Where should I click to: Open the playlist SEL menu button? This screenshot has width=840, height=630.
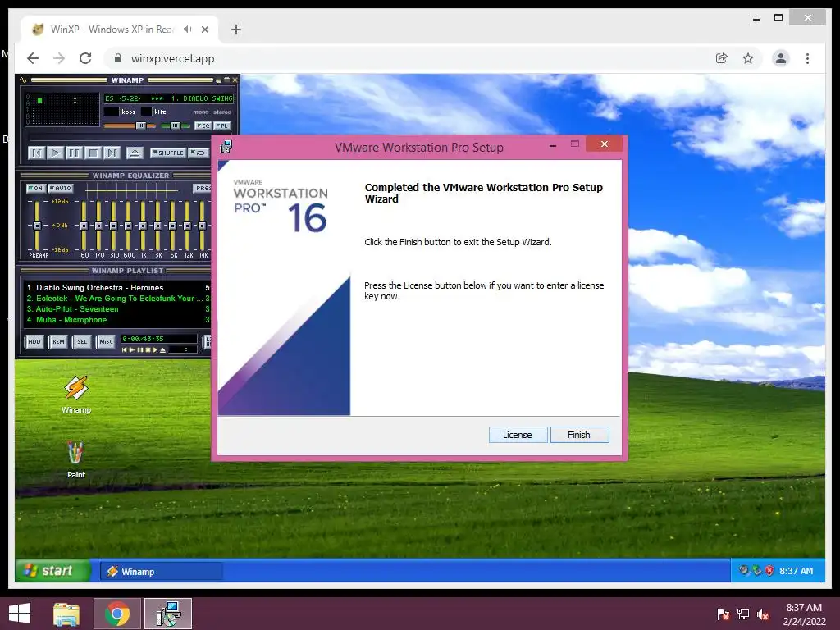[x=82, y=342]
